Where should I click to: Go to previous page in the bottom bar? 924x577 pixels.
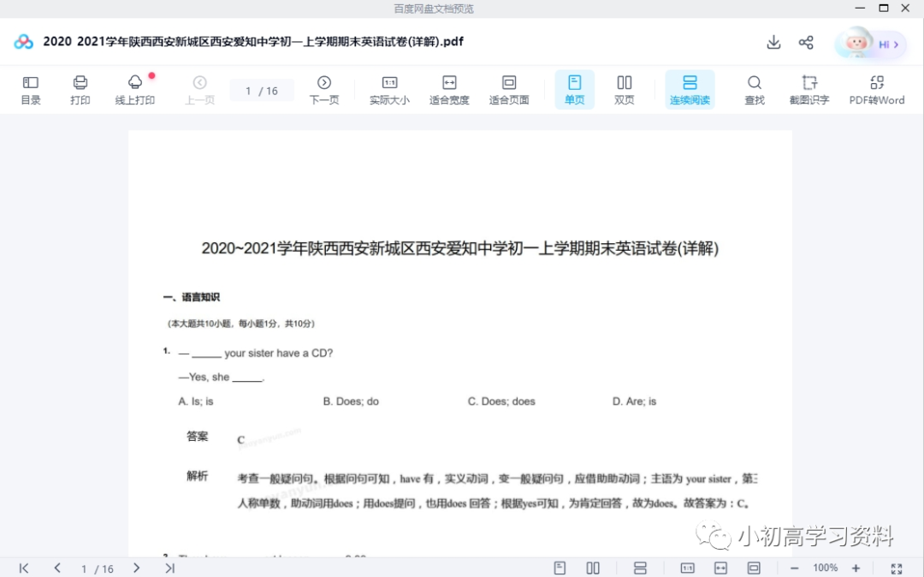pyautogui.click(x=57, y=568)
